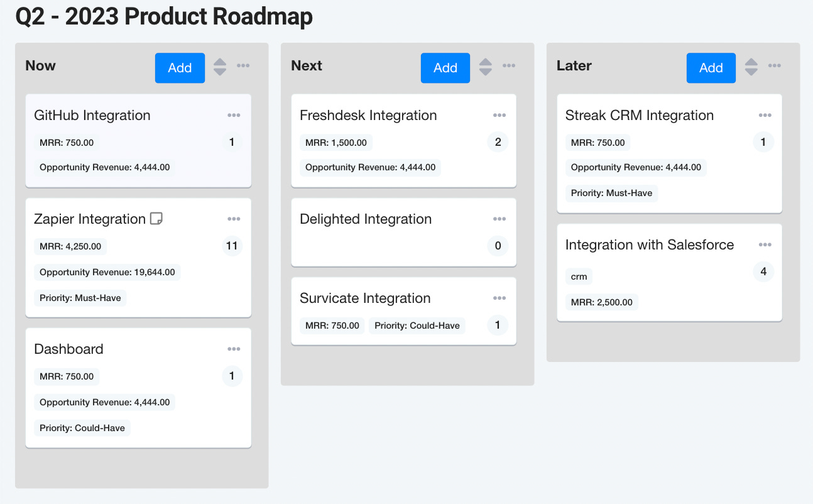Click 'Opportunity Revenue: 4,444.00' on Freshdesk card
The width and height of the screenshot is (813, 504).
point(370,167)
